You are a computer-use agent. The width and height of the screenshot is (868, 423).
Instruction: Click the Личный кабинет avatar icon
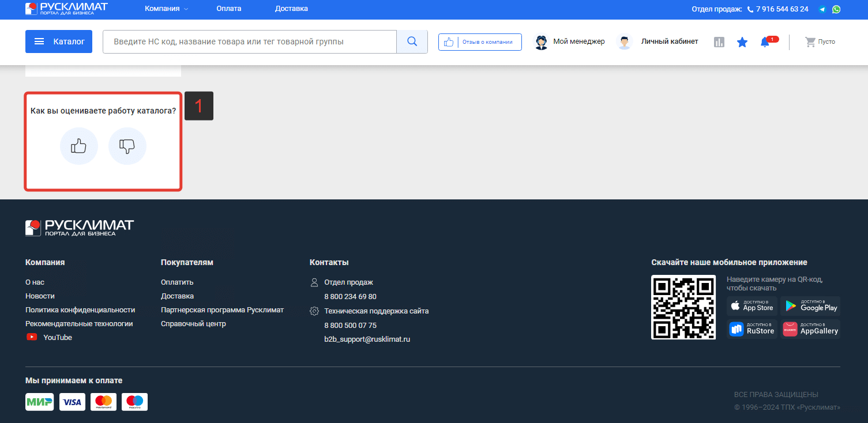pos(623,42)
